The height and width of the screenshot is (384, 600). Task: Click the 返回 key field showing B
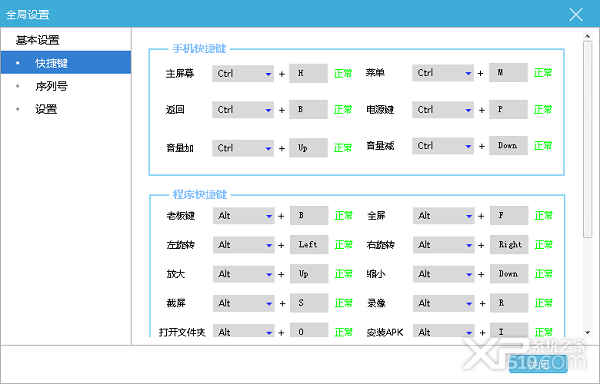(308, 109)
